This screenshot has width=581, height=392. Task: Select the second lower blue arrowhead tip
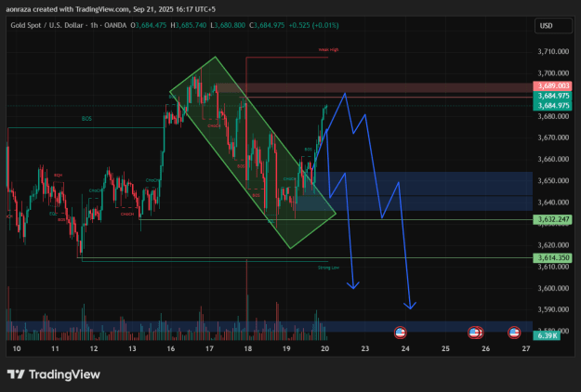tap(410, 305)
